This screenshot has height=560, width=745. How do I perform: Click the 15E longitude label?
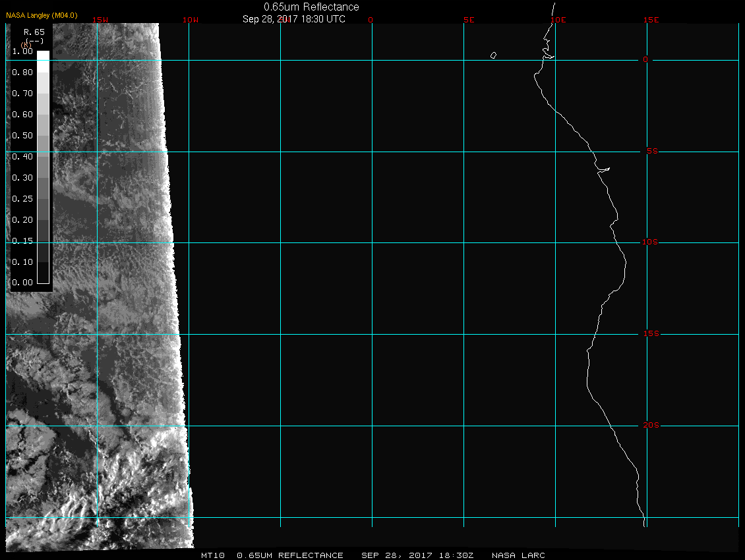pyautogui.click(x=651, y=20)
